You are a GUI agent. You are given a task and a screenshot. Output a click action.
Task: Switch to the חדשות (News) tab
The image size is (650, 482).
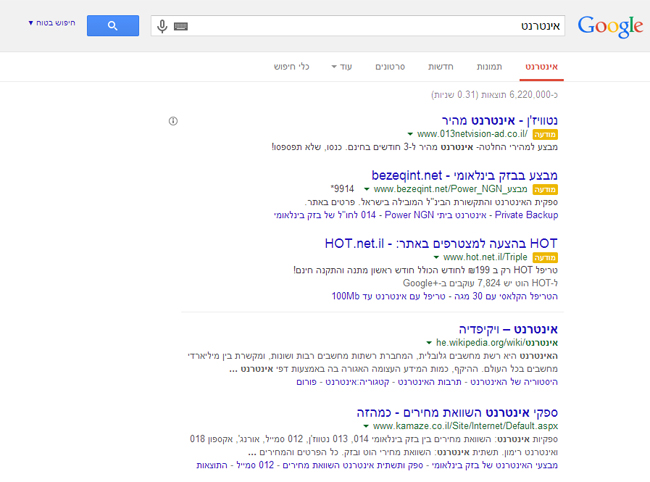(441, 67)
